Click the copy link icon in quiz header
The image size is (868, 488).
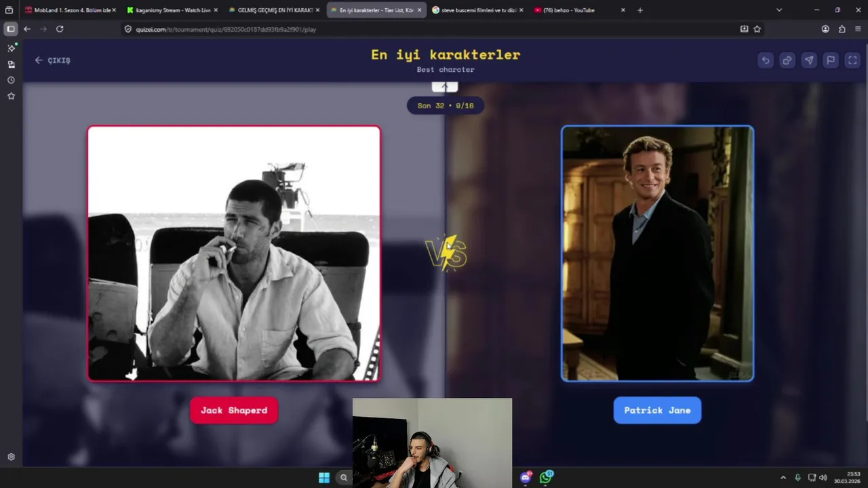pos(787,60)
